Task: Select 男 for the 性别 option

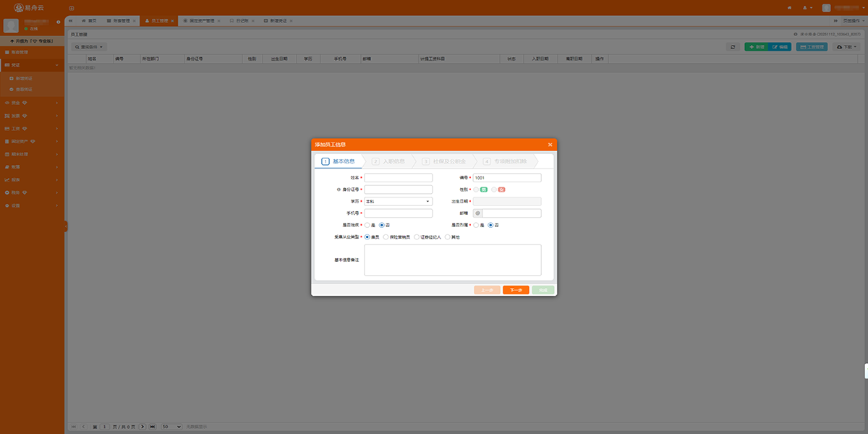Action: point(477,190)
